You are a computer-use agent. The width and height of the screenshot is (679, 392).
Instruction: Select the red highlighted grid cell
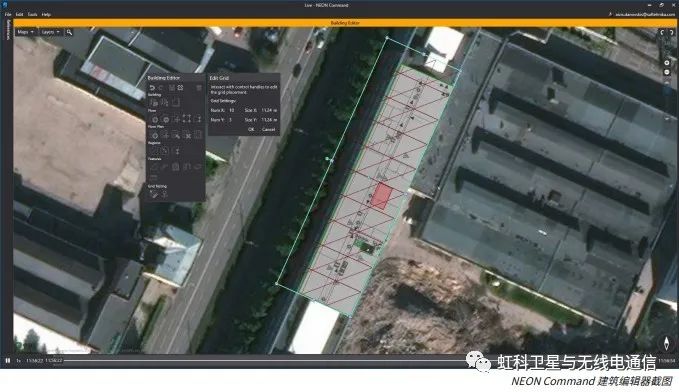(382, 196)
